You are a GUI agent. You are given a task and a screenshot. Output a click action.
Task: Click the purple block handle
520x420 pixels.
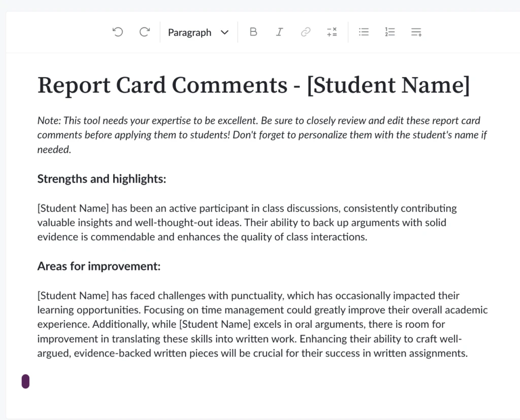[x=26, y=381]
